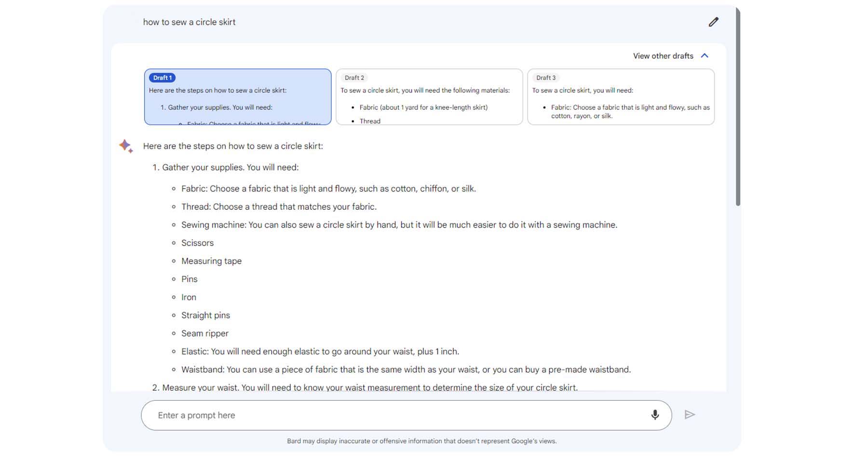Image resolution: width=868 pixels, height=464 pixels.
Task: Click the vertical scrollbar thumb
Action: coord(738,106)
